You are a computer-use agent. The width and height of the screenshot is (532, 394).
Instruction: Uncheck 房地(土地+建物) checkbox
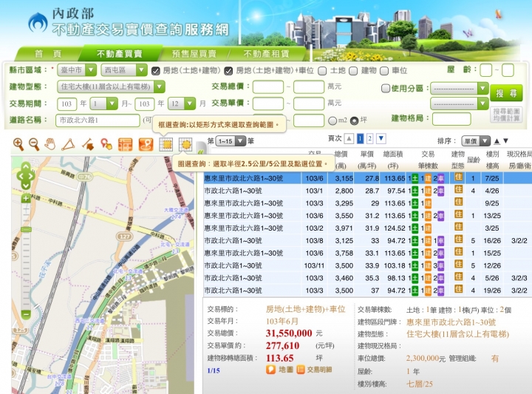pos(155,70)
